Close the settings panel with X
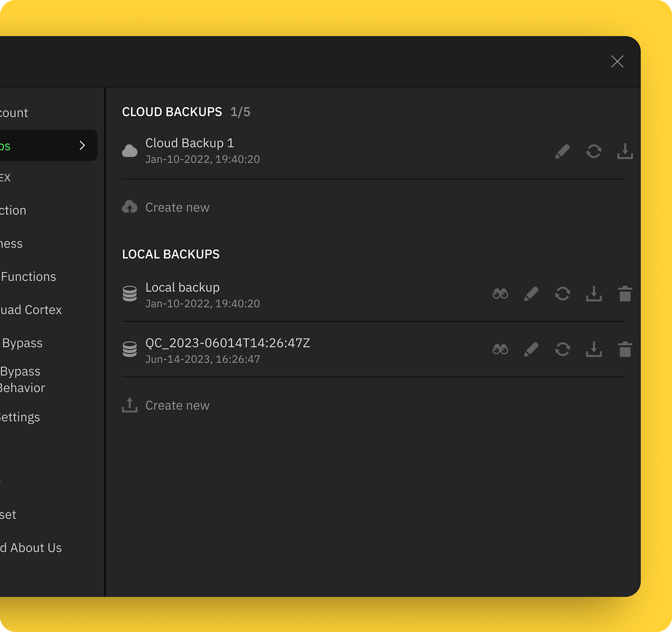 click(617, 62)
